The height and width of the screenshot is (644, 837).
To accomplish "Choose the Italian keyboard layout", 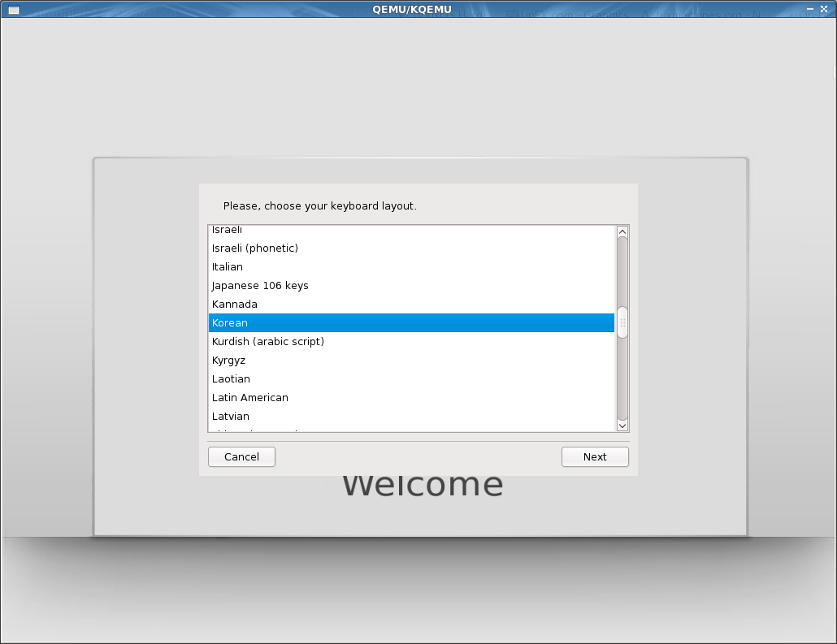I will [x=411, y=267].
